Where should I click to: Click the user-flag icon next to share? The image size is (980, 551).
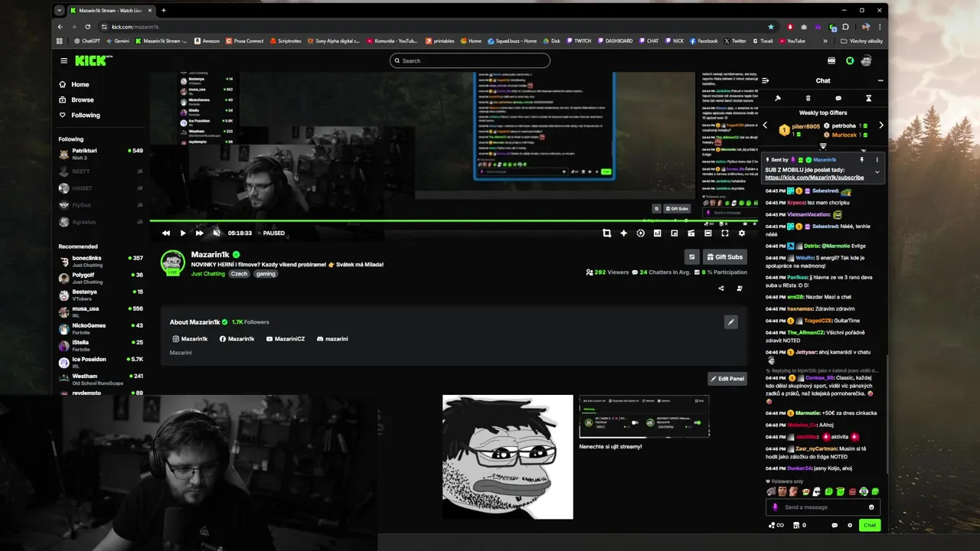coord(740,289)
